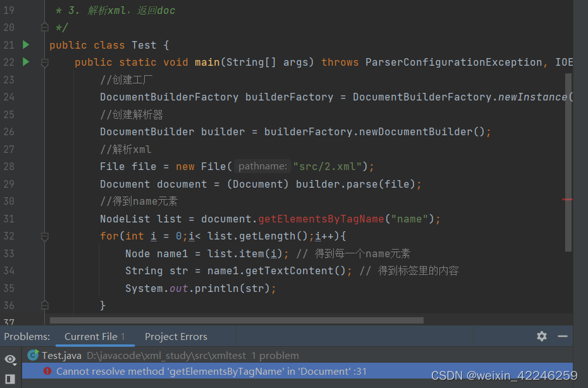588x388 pixels.
Task: Open the Problems panel settings gear
Action: (x=541, y=336)
